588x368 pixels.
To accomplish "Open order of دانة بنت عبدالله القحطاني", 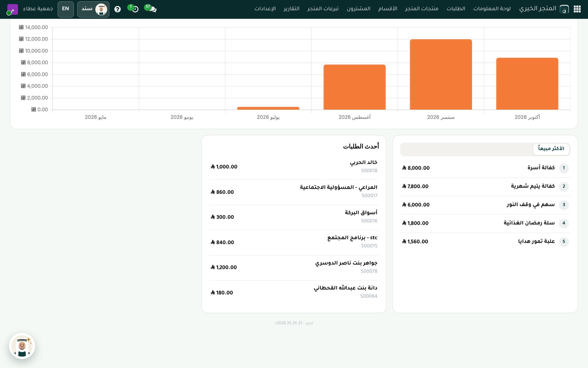I will click(x=294, y=292).
